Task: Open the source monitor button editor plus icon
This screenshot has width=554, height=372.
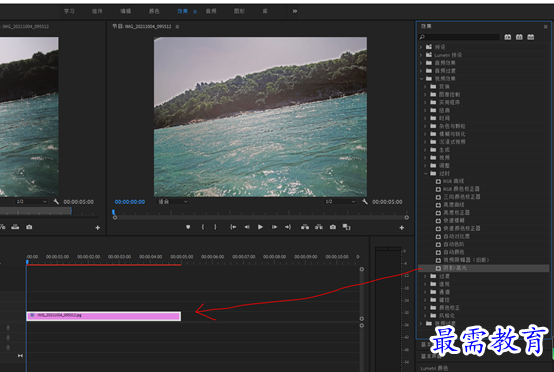Action: tap(98, 228)
